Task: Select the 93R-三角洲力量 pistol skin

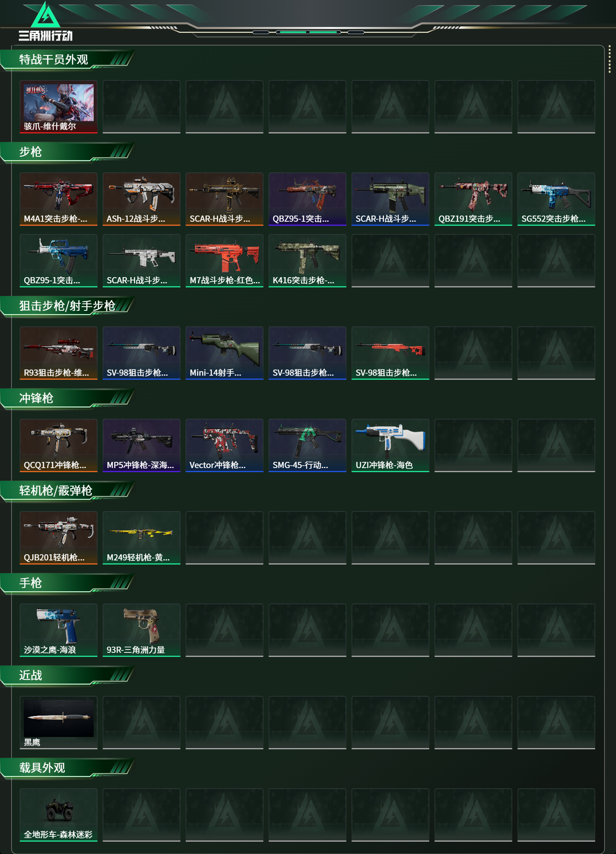Action: tap(142, 630)
